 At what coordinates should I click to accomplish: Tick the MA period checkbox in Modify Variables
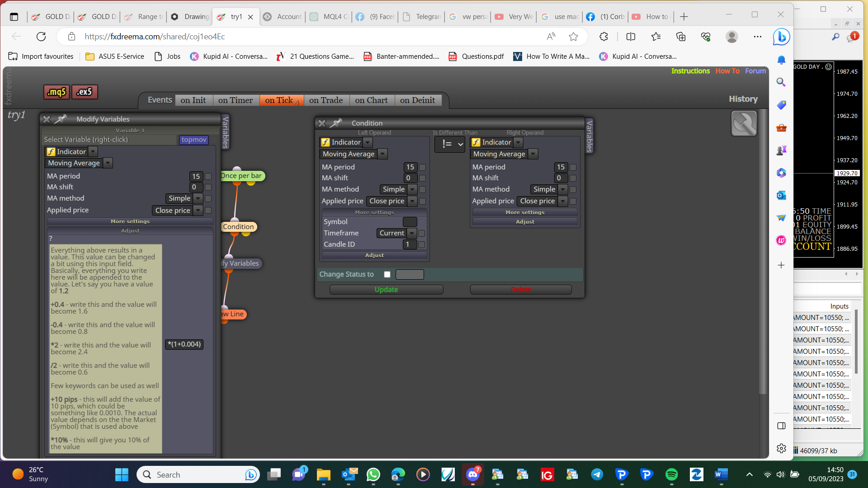point(208,176)
